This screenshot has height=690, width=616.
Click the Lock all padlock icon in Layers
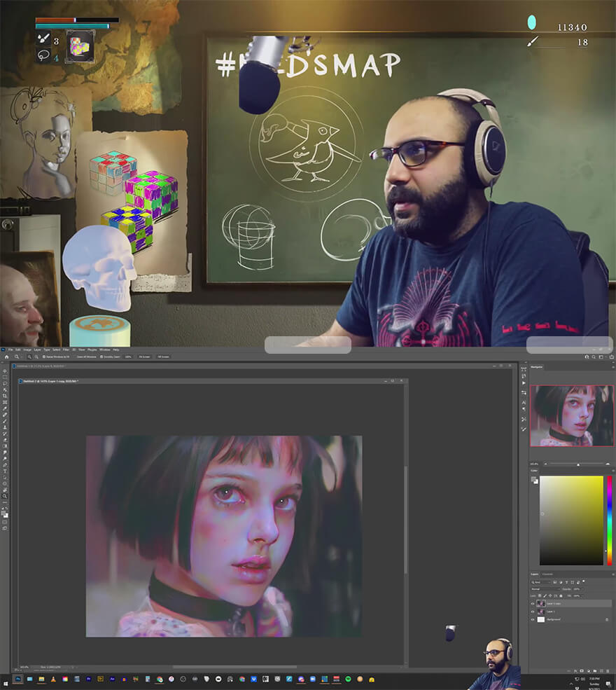tap(561, 596)
